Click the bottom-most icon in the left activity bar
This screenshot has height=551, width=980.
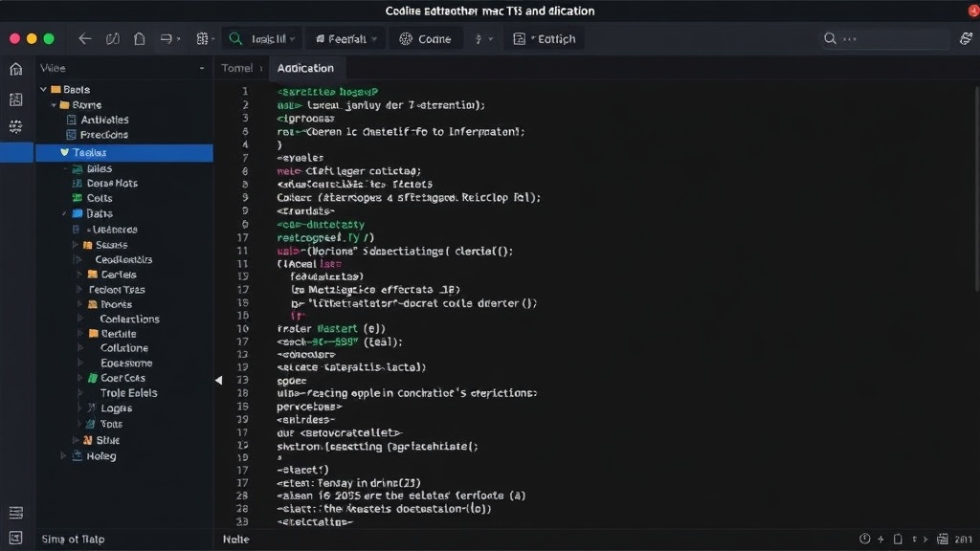tap(15, 538)
